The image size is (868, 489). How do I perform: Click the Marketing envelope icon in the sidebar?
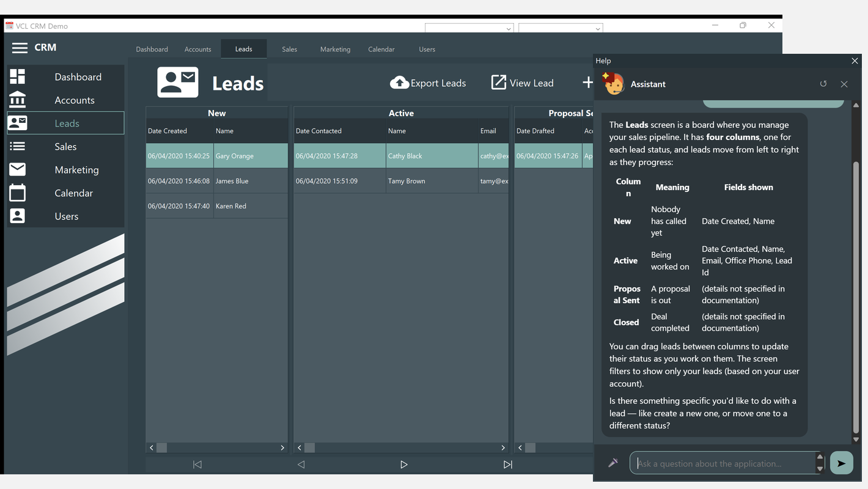click(18, 169)
